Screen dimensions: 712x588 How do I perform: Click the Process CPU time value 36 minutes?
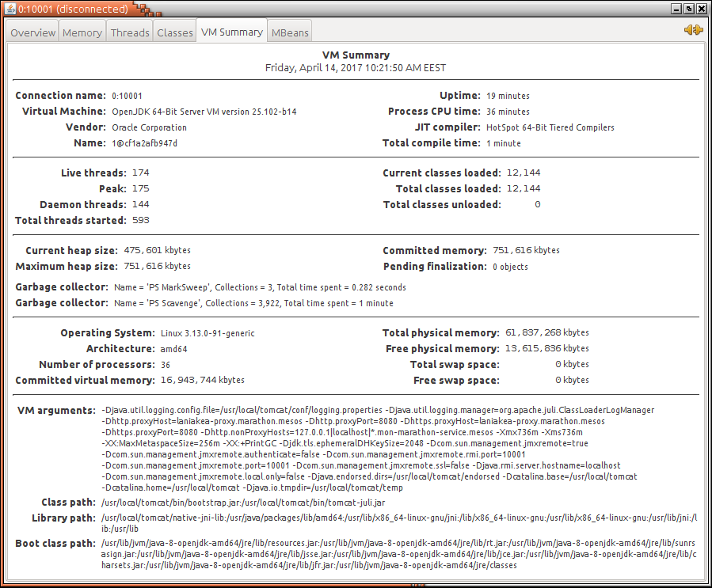[508, 112]
